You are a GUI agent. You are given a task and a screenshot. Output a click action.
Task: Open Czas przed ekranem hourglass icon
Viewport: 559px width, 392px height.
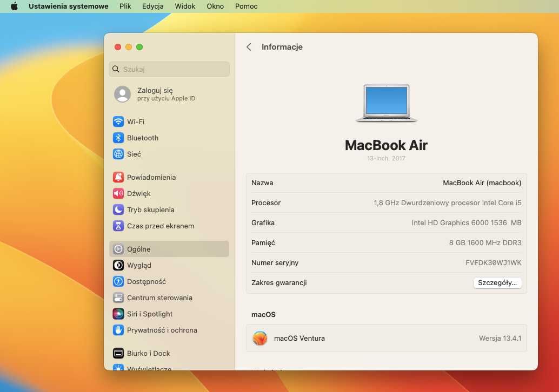tap(118, 226)
